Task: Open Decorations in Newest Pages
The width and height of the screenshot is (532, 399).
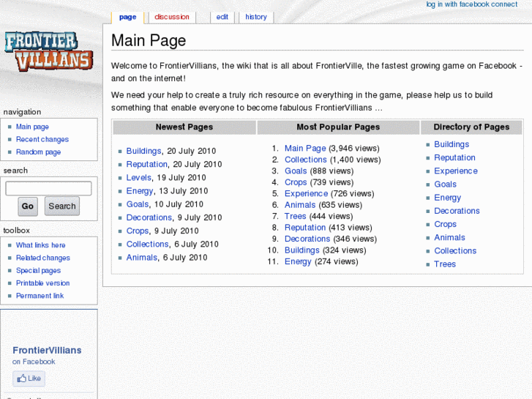Action: [149, 217]
